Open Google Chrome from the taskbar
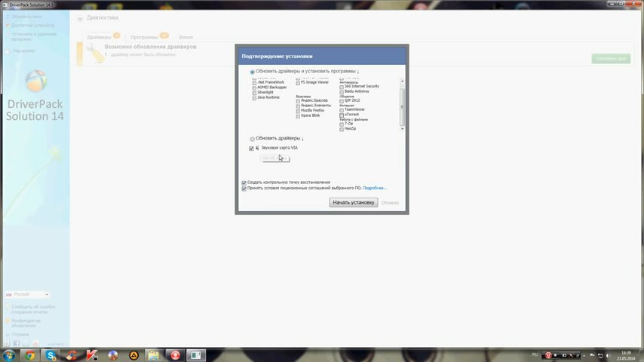The width and height of the screenshot is (644, 362). (29, 355)
